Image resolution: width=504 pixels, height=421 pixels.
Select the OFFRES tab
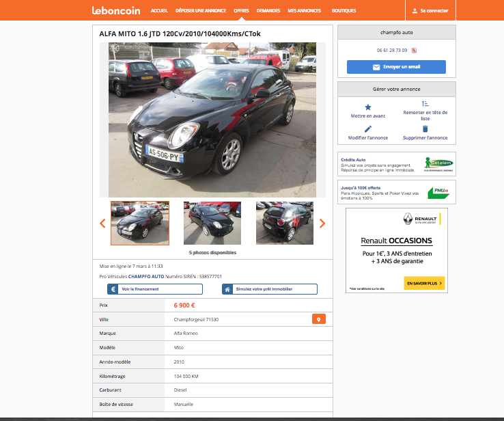click(x=241, y=11)
